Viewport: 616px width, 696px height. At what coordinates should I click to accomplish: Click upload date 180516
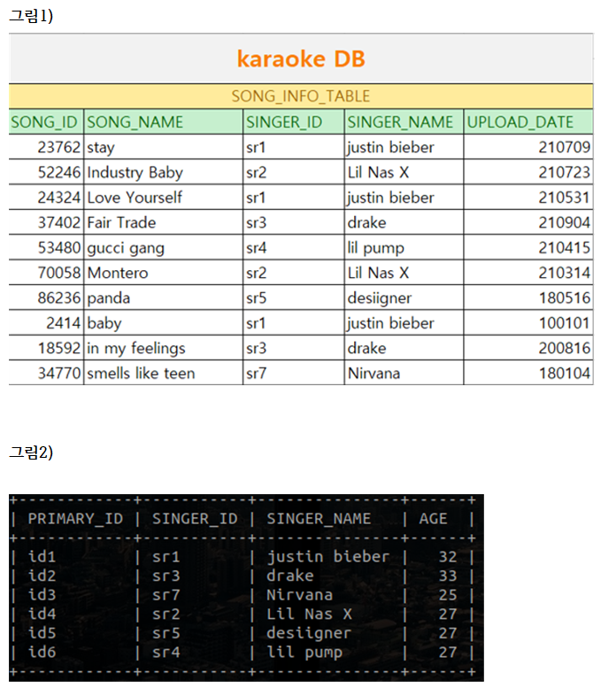tap(528, 298)
